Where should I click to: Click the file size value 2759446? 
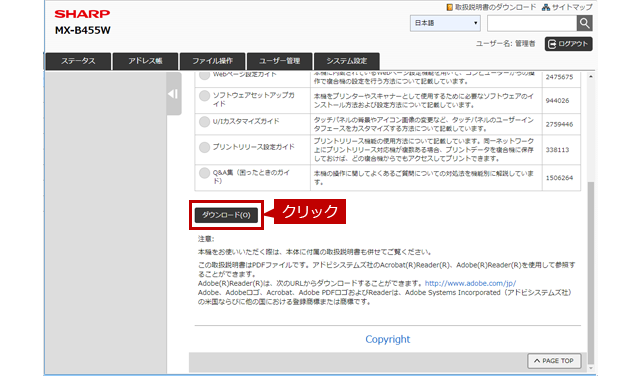(559, 124)
